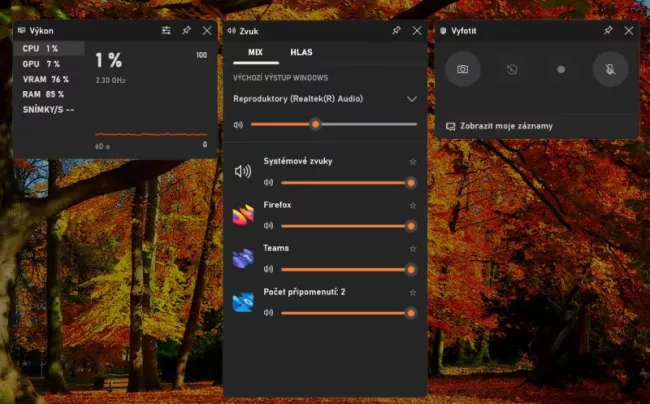Expand Reproduktory (Realtek(R) Audio) dropdown
This screenshot has height=404, width=650.
[412, 99]
